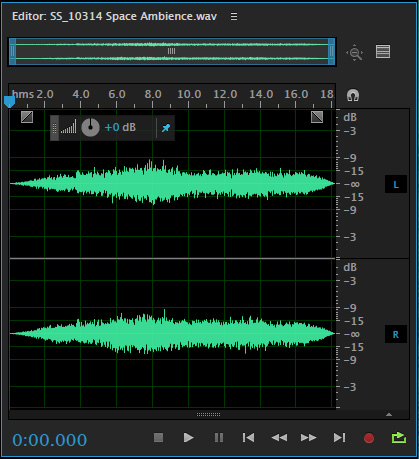Click the right handle of the zoom navigator
Image resolution: width=419 pixels, height=459 pixels.
(x=331, y=51)
